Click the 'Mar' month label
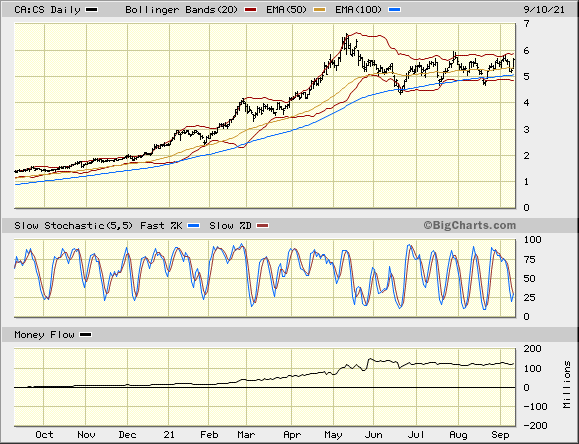This screenshot has height=444, width=579. (x=246, y=435)
